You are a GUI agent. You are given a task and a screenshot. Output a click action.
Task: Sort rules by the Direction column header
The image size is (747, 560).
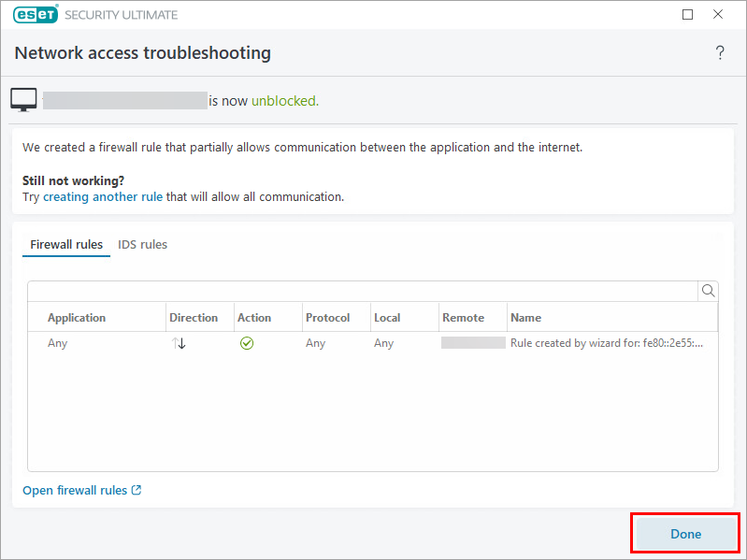click(194, 318)
